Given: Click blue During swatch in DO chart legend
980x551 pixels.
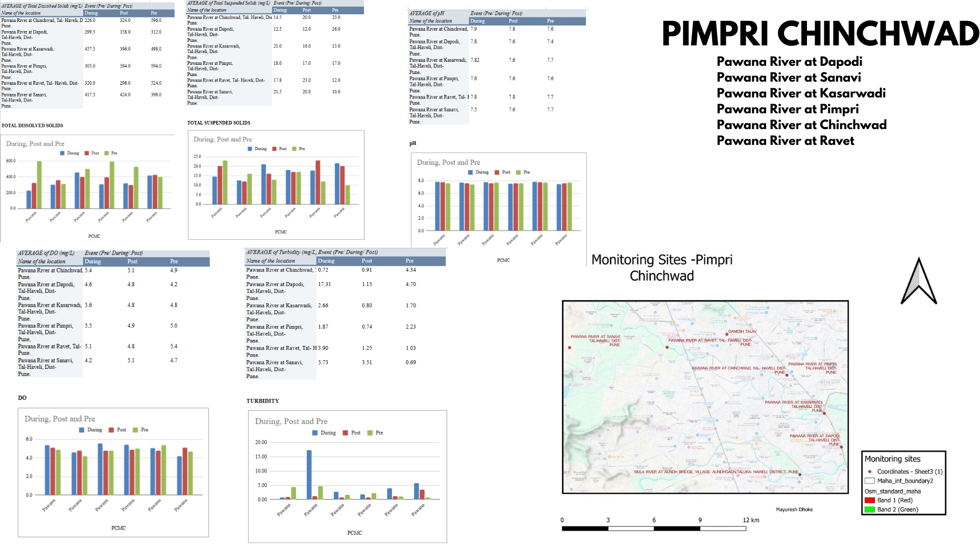Looking at the screenshot, I should click(82, 430).
